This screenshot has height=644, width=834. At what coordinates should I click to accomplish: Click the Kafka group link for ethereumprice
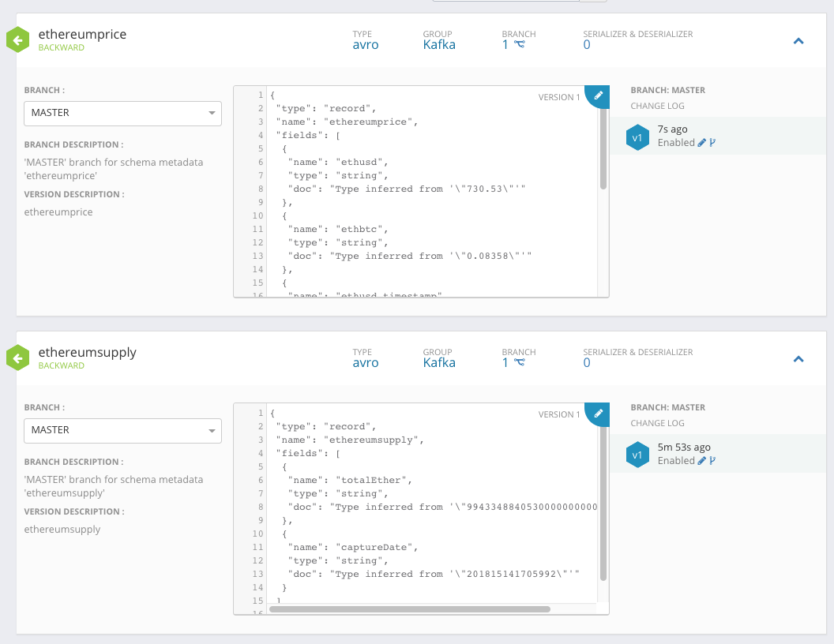pyautogui.click(x=438, y=45)
